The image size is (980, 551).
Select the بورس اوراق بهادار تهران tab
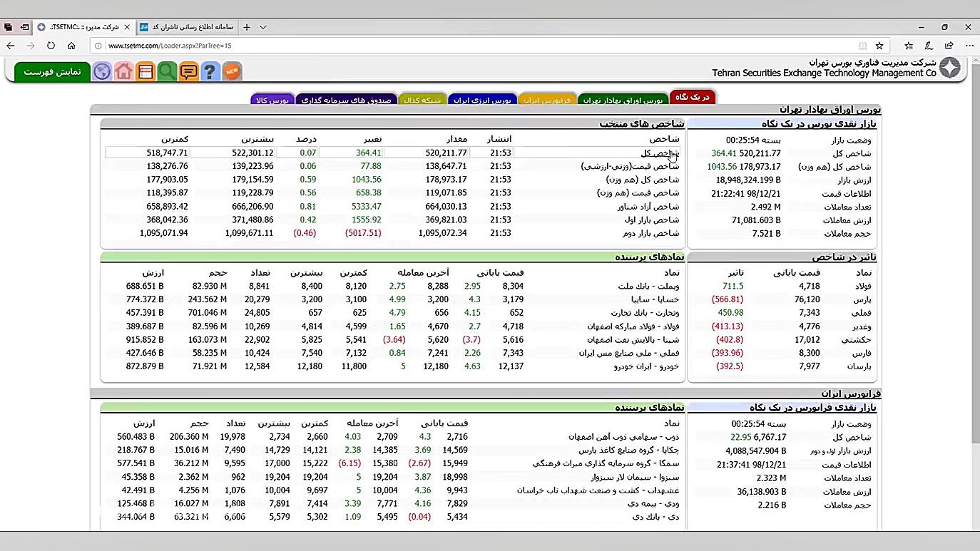coord(623,100)
